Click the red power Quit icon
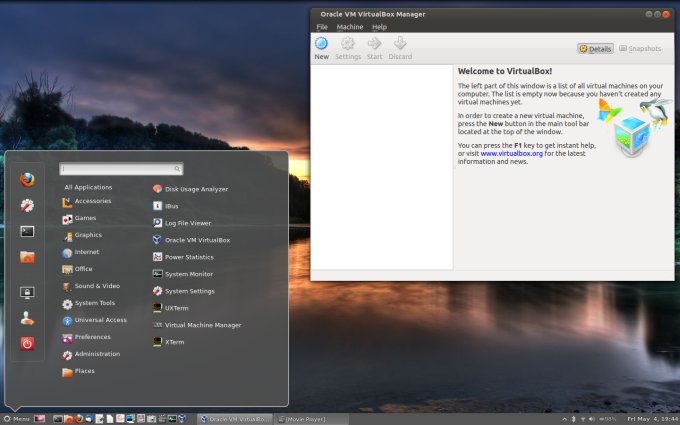This screenshot has width=680, height=425. pos(27,343)
